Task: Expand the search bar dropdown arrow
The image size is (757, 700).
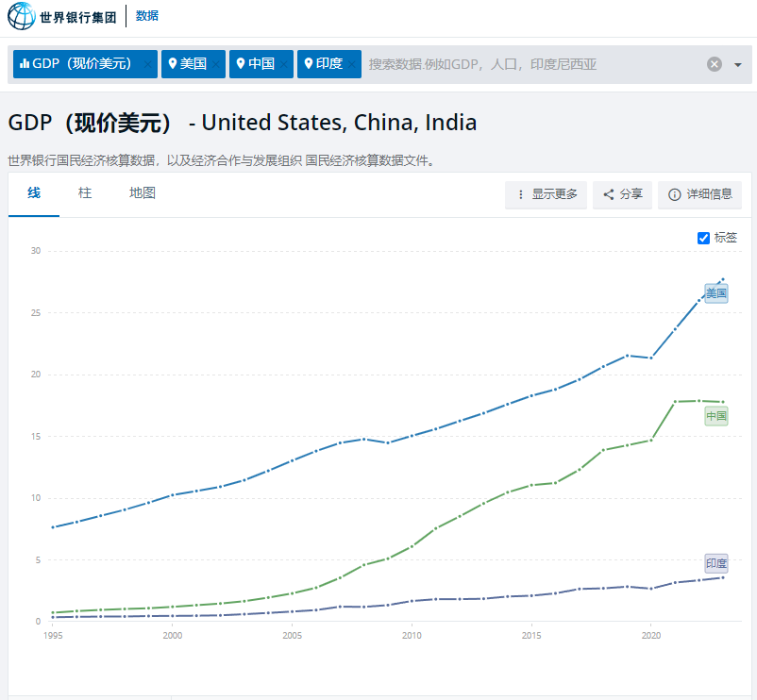Action: (737, 64)
